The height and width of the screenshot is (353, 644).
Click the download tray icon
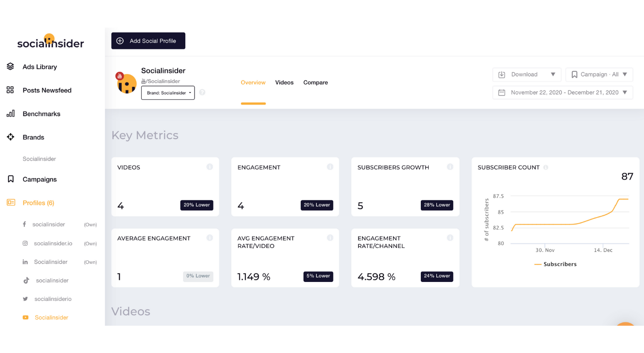(x=502, y=75)
